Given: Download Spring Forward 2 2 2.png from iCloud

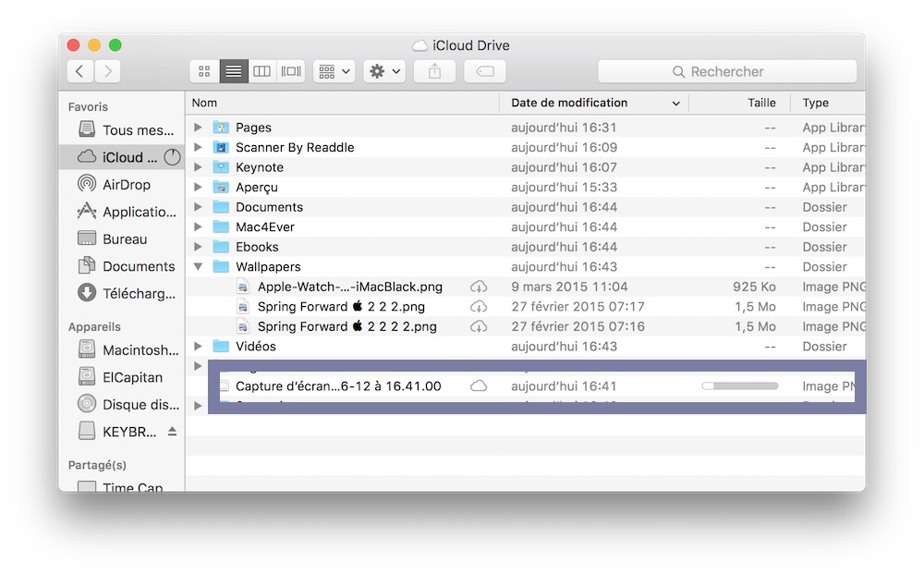Looking at the screenshot, I should [479, 307].
